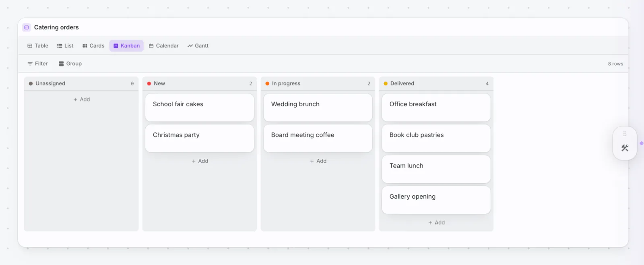Click the New column header label
Image resolution: width=644 pixels, height=265 pixels.
159,83
